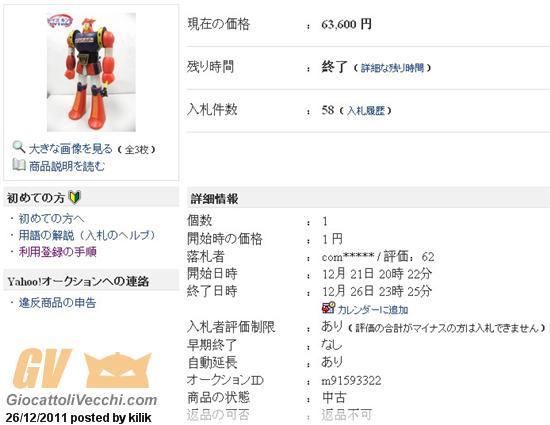This screenshot has height=425, width=550.
Task: Click 違反商品の申告 report link
Action: (58, 303)
